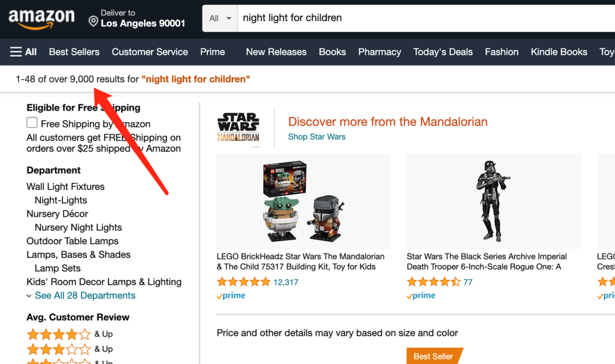The height and width of the screenshot is (364, 615).
Task: Open the hamburger All menu icon
Action: (16, 52)
